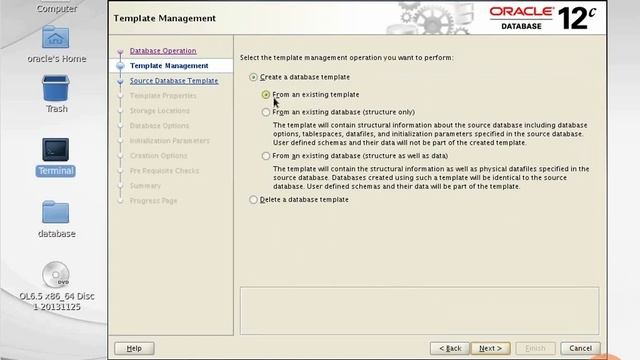Screen dimensions: 640x360
Task: Click the Initialization Parameters step label
Action: tap(169, 140)
